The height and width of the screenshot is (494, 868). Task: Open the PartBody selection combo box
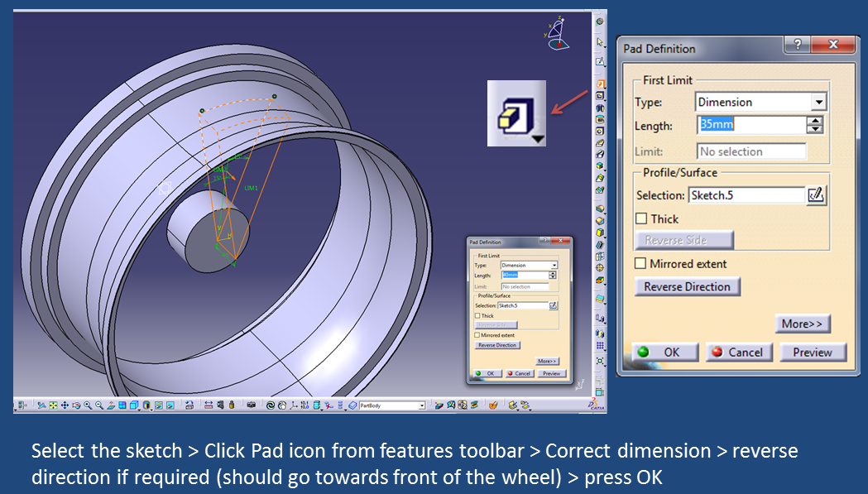click(x=389, y=405)
